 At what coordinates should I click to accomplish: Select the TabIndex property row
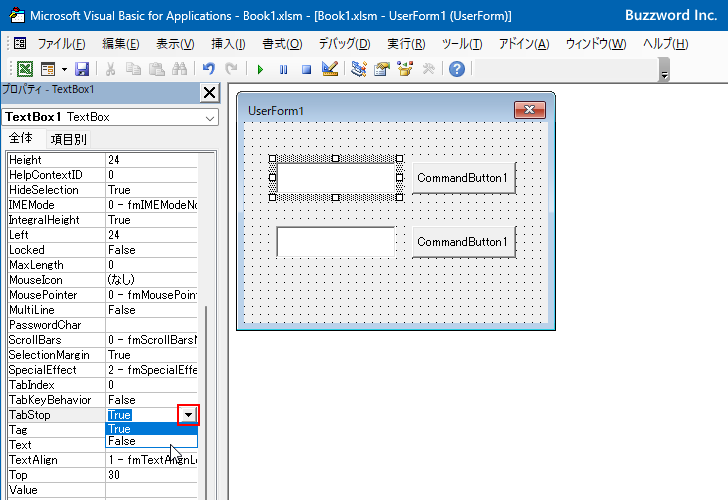click(103, 385)
